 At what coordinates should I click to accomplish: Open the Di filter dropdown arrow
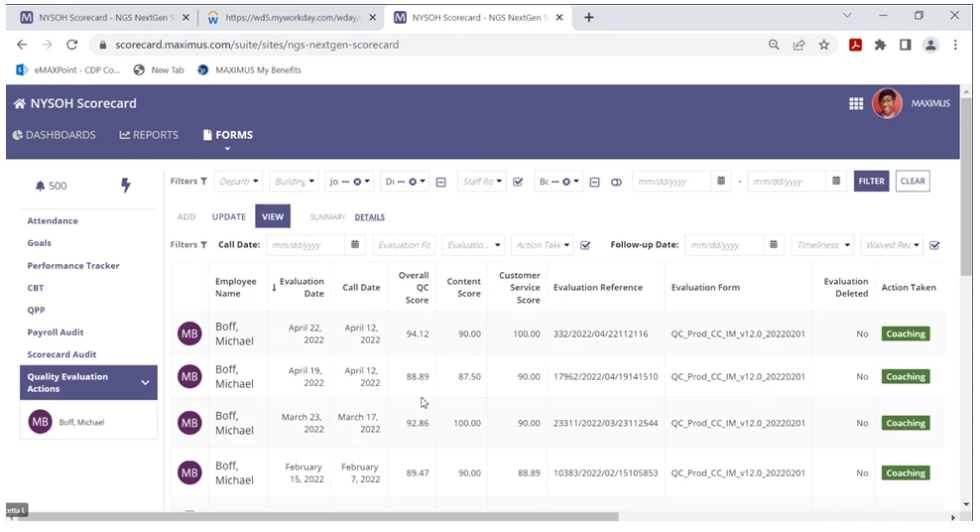[424, 182]
